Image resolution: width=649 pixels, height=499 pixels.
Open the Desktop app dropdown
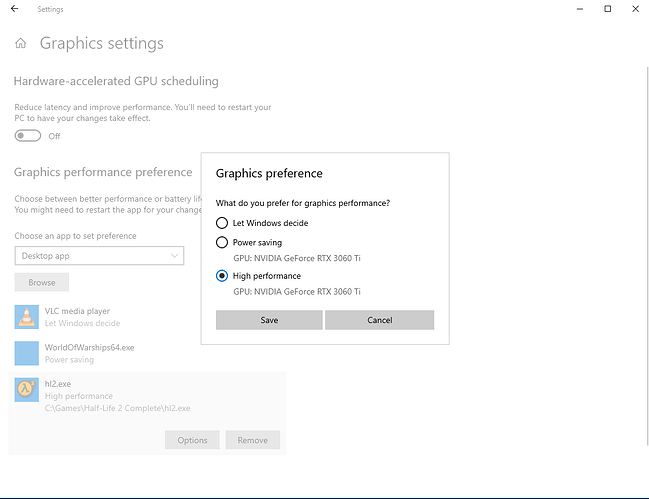coord(99,256)
